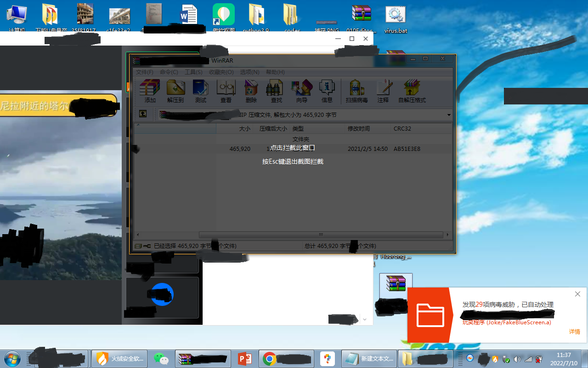Screen dimensions: 588x368
Task: Show archive Info (信息) icon
Action: click(327, 91)
